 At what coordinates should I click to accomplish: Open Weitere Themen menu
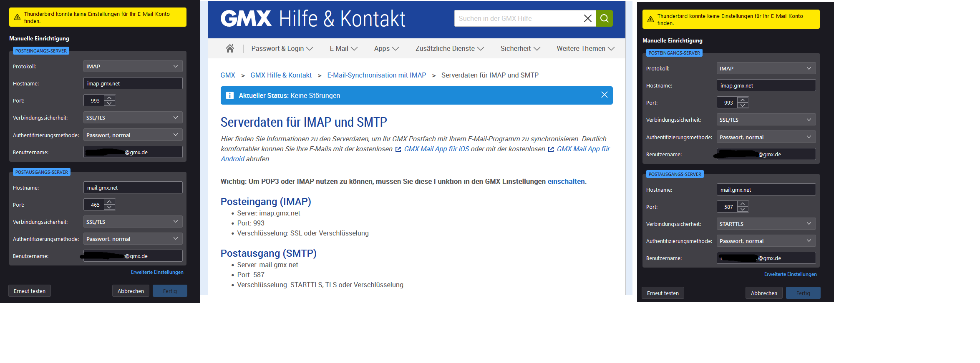(585, 48)
